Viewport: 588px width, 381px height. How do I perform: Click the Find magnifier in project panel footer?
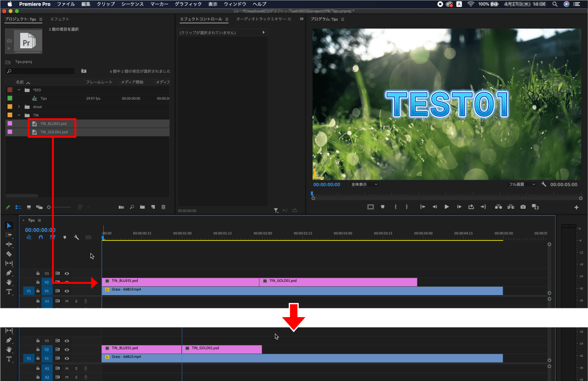pos(132,207)
